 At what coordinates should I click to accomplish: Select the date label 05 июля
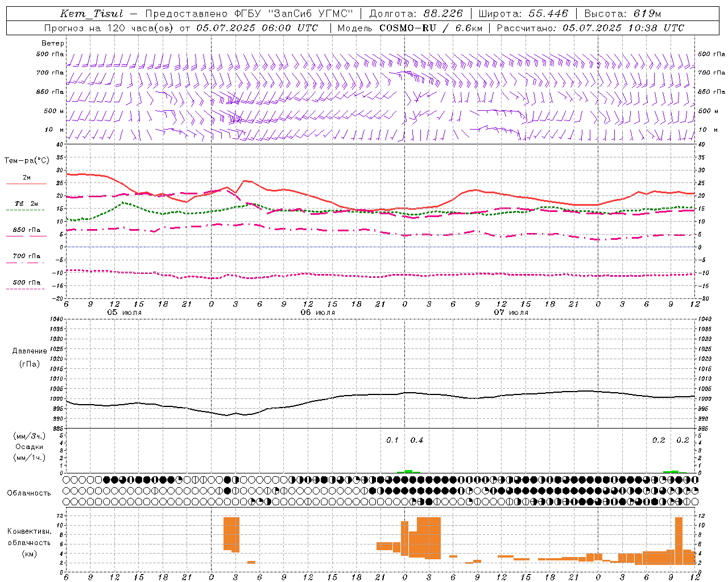[x=125, y=313]
